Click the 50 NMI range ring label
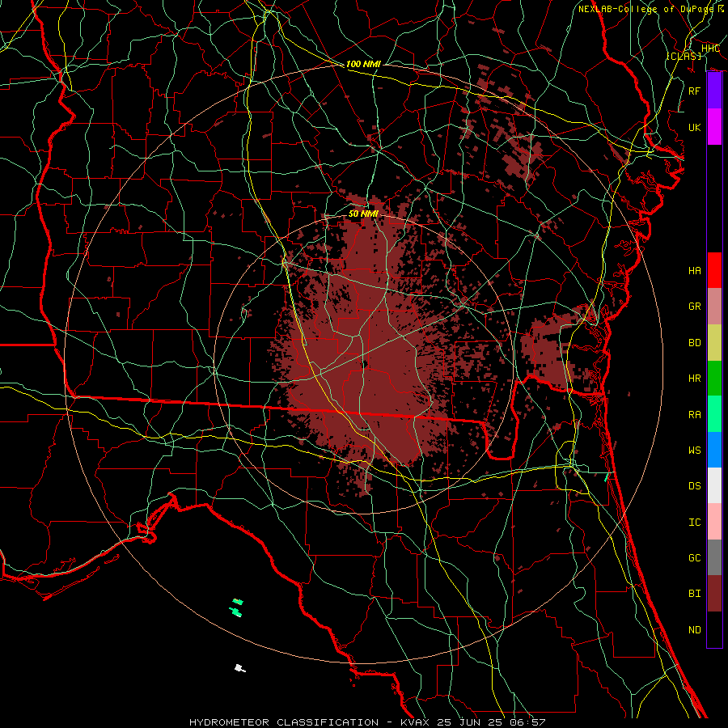This screenshot has width=728, height=728. (x=363, y=214)
